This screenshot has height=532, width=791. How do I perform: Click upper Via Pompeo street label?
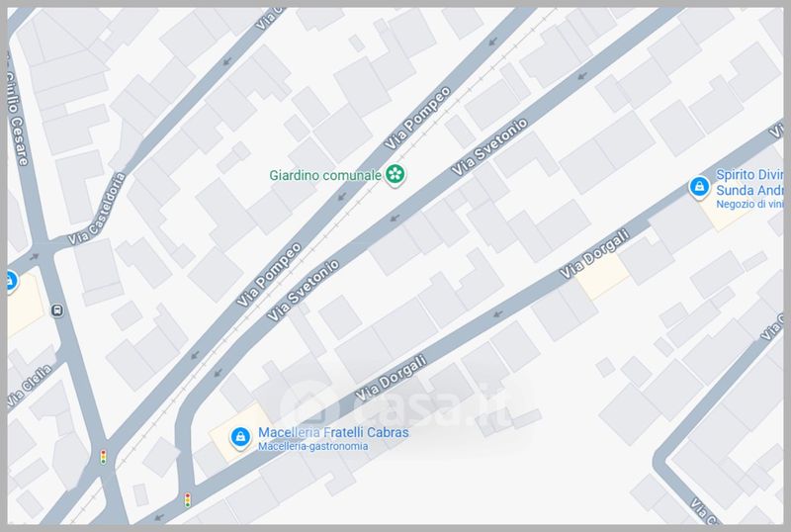(x=417, y=118)
